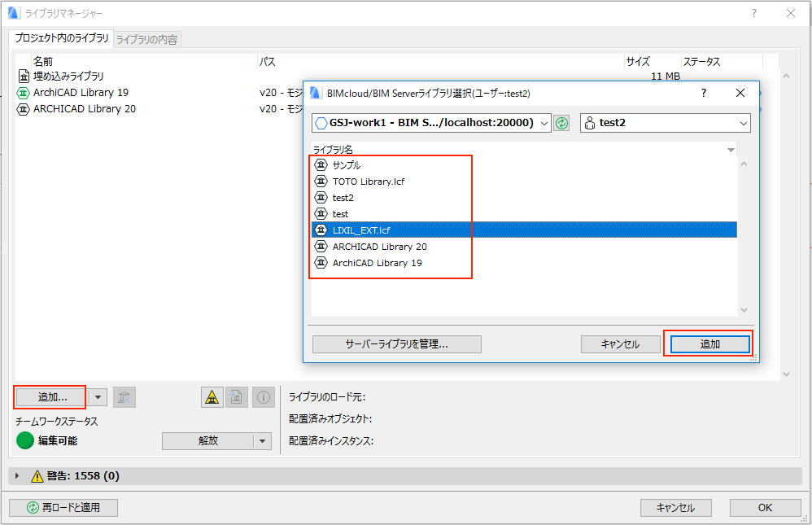812x525 pixels.
Task: Expand the 警告: 1558 warnings section
Action: 17,475
